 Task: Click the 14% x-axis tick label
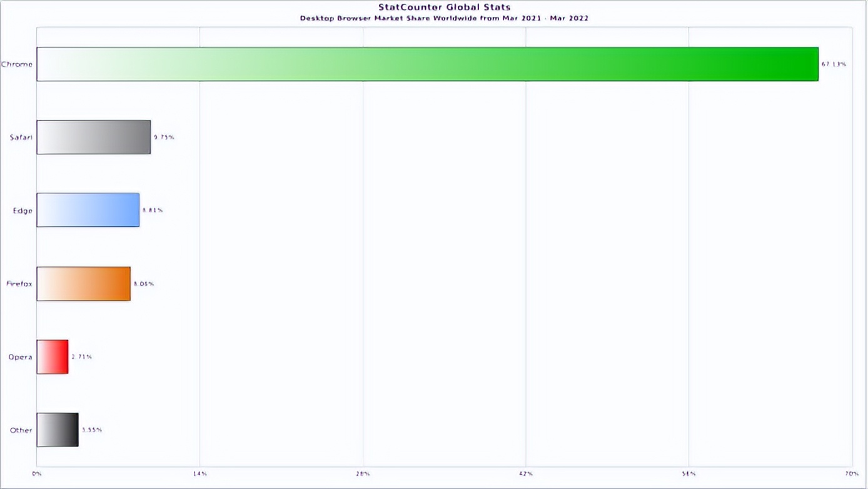pos(200,473)
